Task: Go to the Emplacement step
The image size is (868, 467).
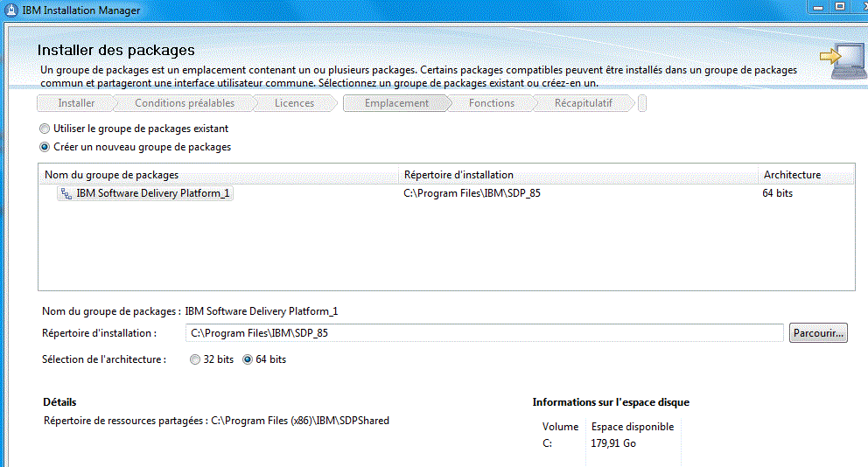Action: (396, 103)
